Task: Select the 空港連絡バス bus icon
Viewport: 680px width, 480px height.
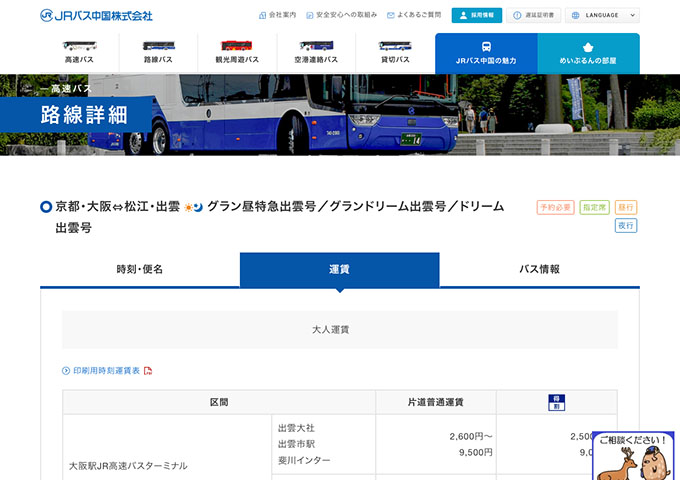Action: [316, 46]
